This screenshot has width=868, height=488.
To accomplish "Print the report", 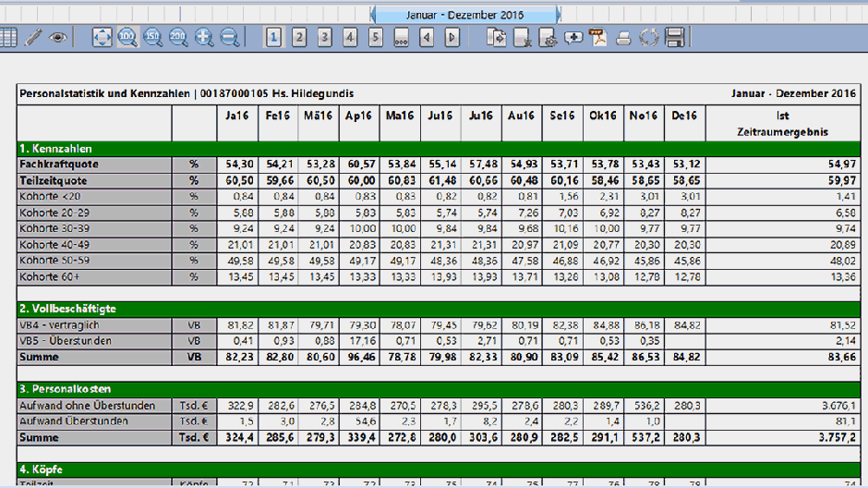I will click(624, 38).
